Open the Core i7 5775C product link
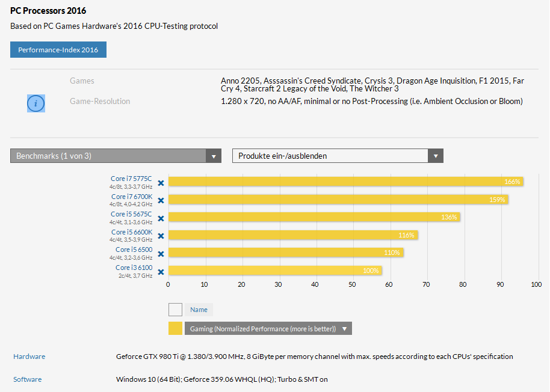Viewport: 550px width, 392px height. tap(132, 179)
